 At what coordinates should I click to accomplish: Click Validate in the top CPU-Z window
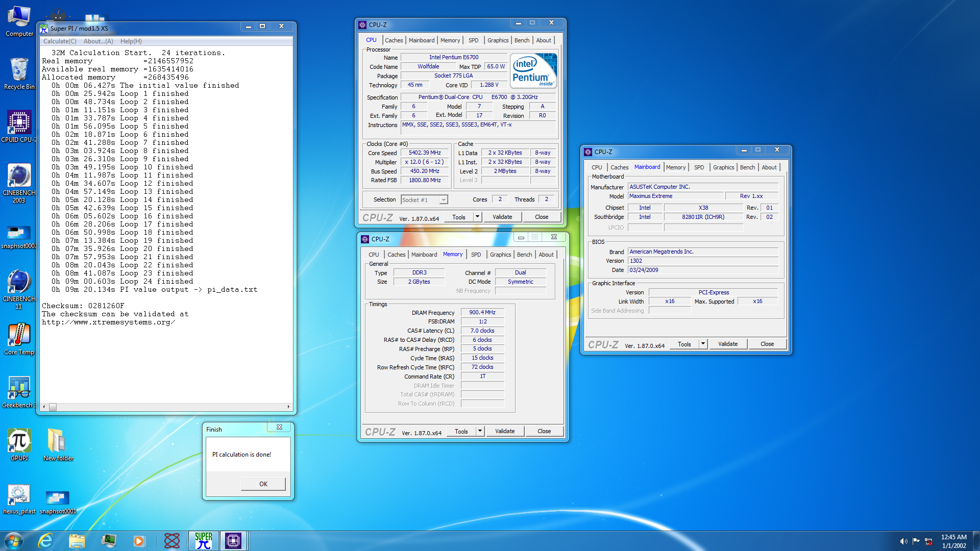(x=502, y=217)
